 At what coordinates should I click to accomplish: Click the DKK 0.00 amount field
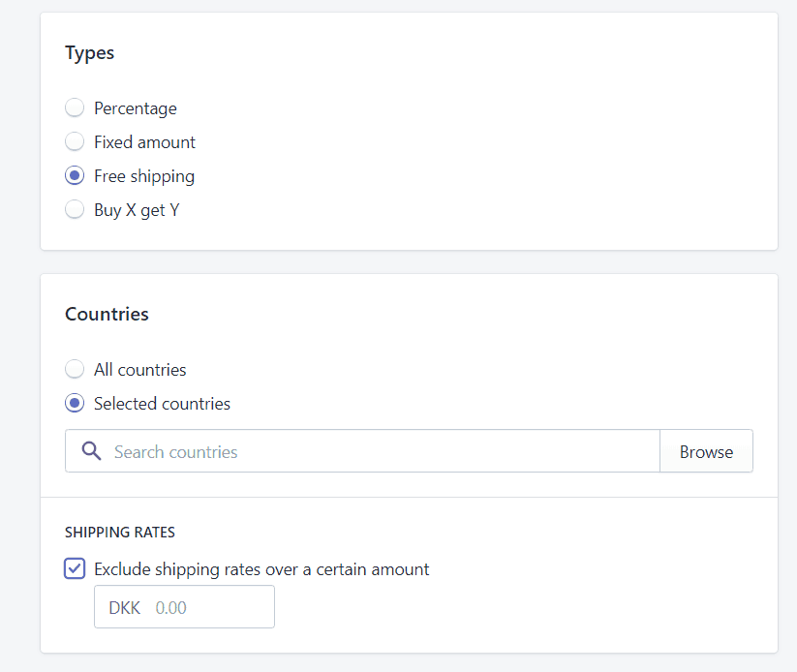tap(185, 607)
